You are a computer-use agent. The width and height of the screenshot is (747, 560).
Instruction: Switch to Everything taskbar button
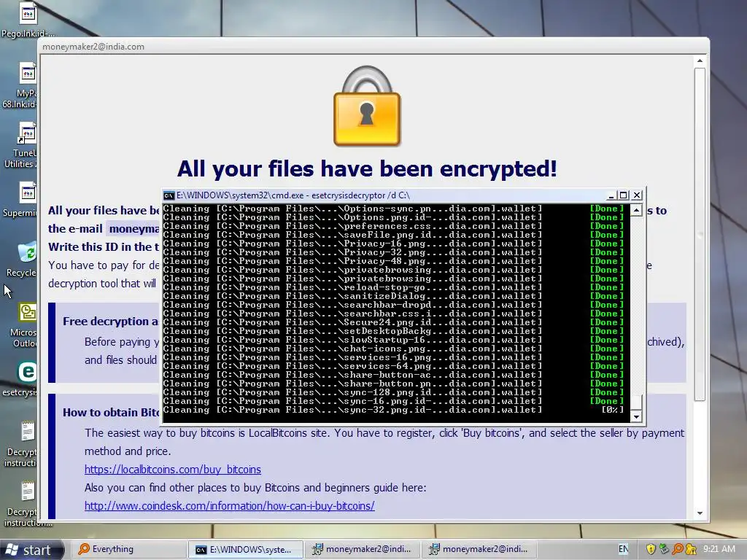point(128,549)
